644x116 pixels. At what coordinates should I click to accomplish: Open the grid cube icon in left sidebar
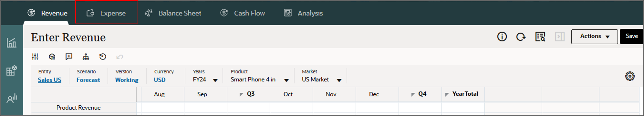point(11,71)
